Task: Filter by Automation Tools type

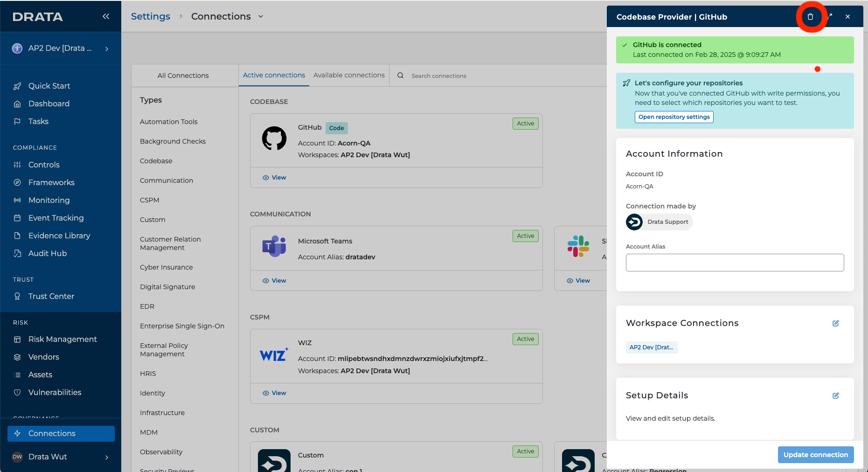Action: tap(169, 122)
